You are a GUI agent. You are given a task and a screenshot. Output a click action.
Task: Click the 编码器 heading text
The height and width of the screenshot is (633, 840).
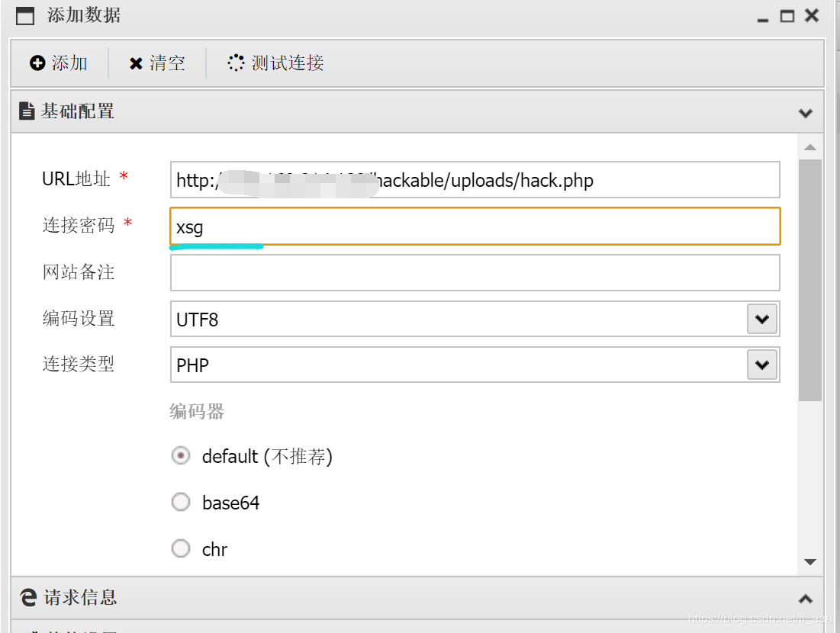point(197,411)
